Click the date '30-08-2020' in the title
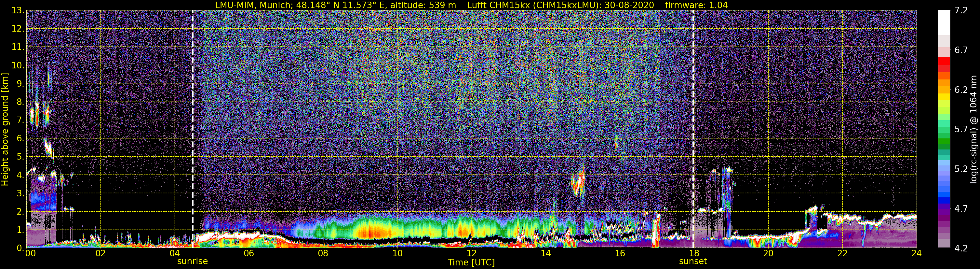980x269 pixels. tap(629, 5)
